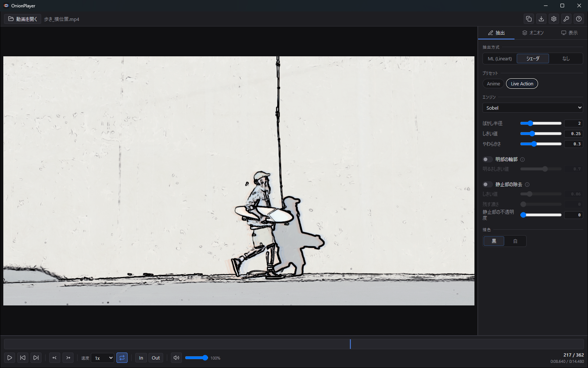Set the In point

pos(141,358)
